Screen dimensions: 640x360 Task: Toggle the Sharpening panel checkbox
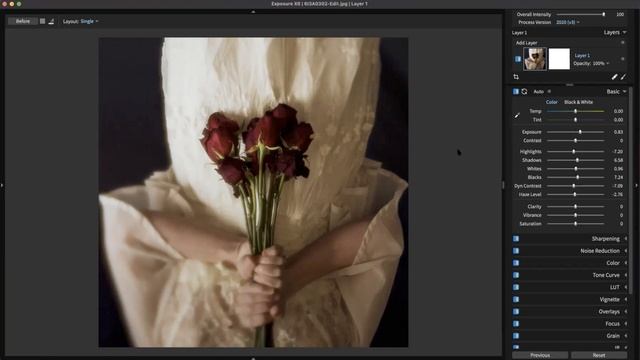pyautogui.click(x=516, y=239)
